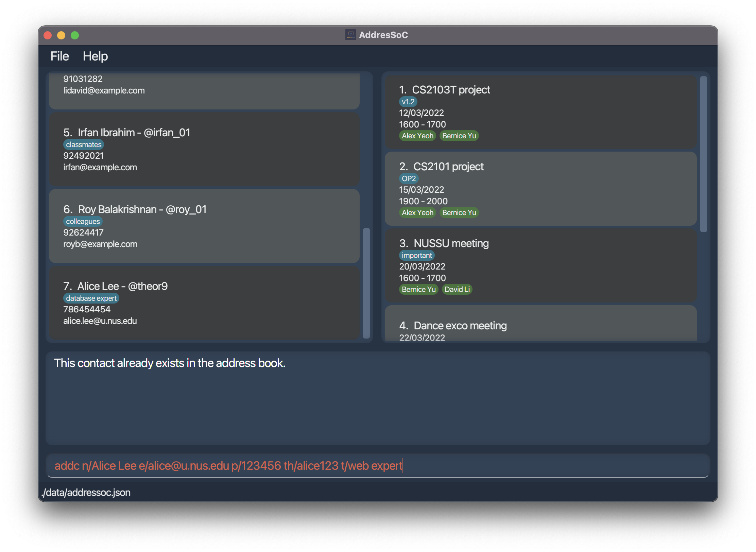Screen dimensions: 756x552
Task: Open the Help menu
Action: click(x=95, y=56)
